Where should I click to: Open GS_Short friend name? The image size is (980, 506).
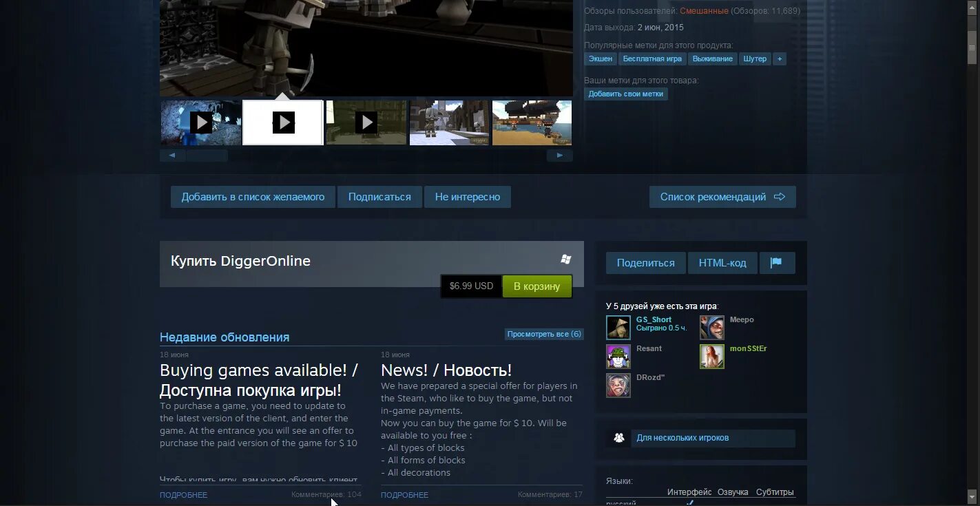(x=654, y=319)
